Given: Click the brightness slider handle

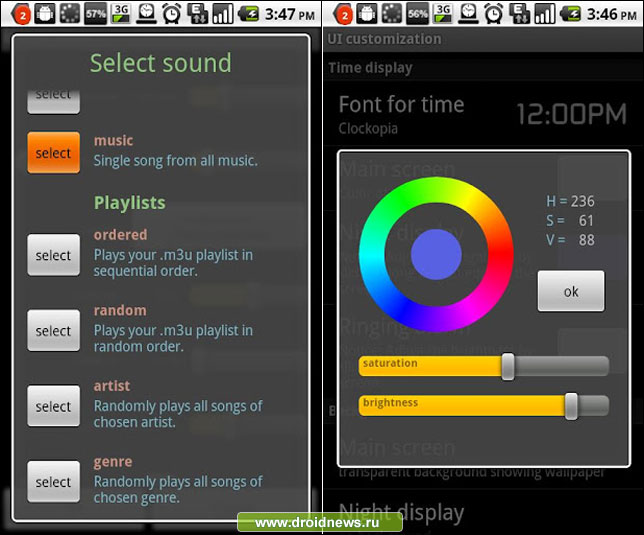Looking at the screenshot, I should [x=571, y=406].
